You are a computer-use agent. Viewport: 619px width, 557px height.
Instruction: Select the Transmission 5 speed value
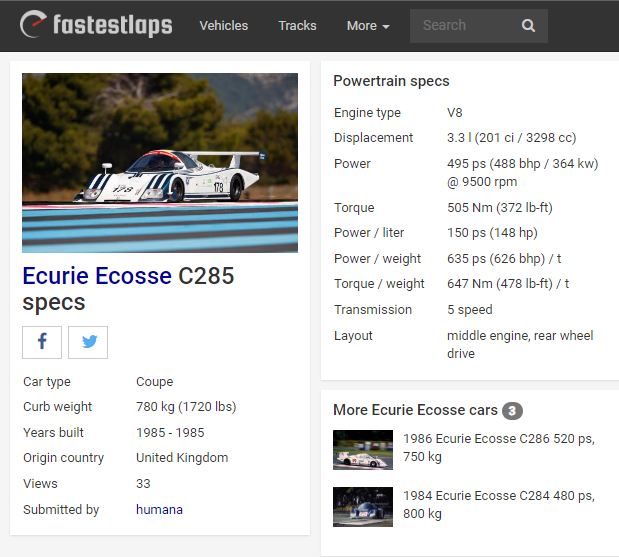coord(470,309)
